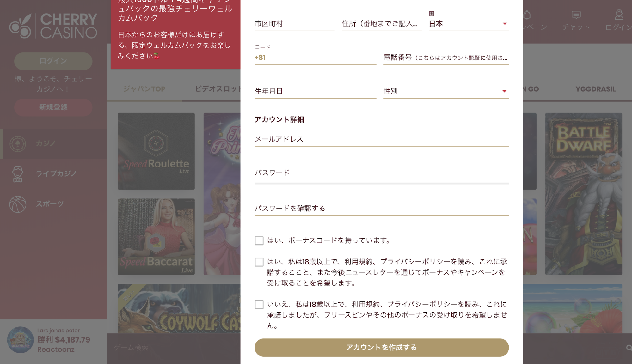This screenshot has width=632, height=364.
Task: Click the live casino dealer icon
Action: (18, 174)
